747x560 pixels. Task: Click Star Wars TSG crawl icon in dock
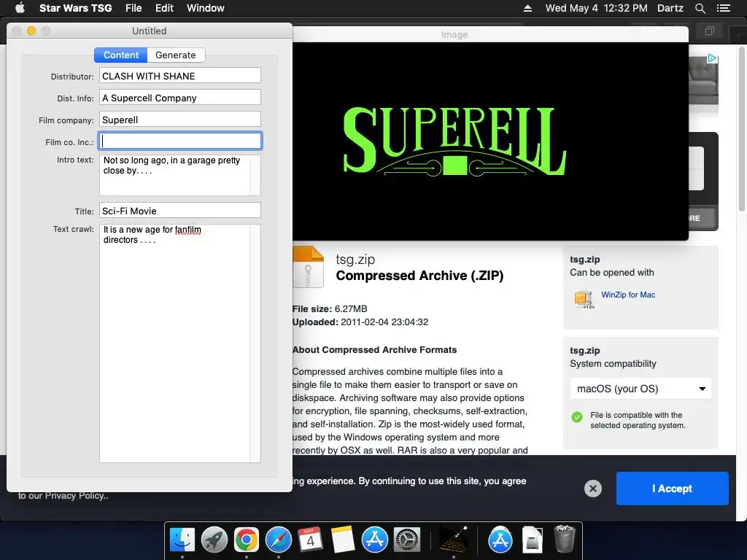[453, 540]
